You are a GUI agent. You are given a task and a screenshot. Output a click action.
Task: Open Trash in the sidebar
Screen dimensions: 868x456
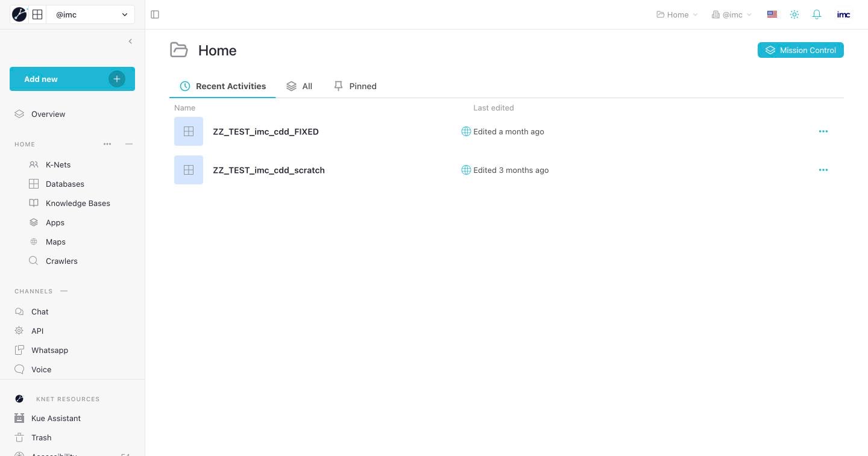[x=41, y=437]
